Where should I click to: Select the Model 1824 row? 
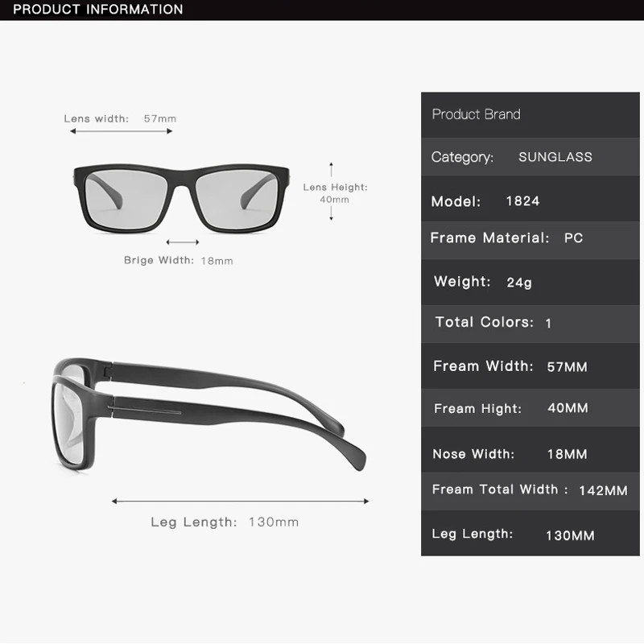(530, 199)
